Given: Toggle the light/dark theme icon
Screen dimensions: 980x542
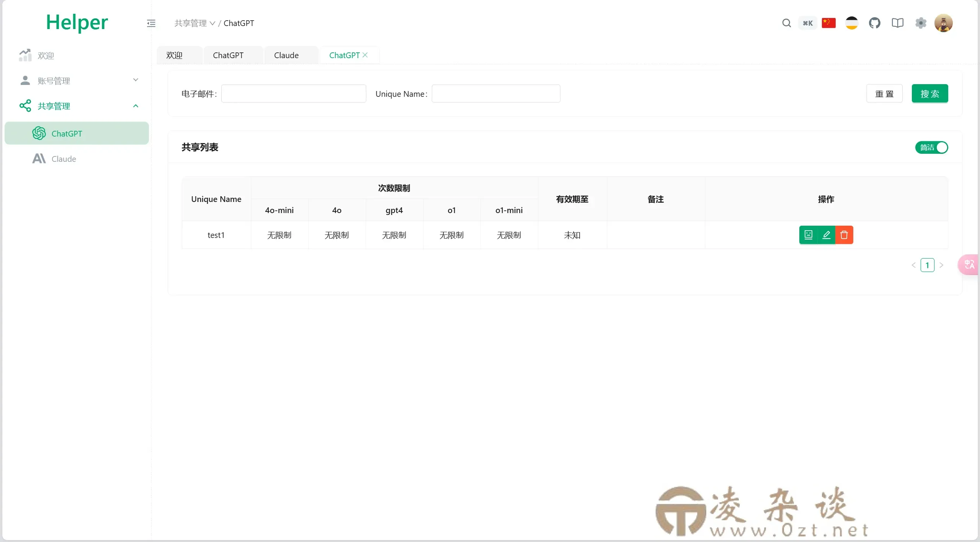Looking at the screenshot, I should pos(852,23).
